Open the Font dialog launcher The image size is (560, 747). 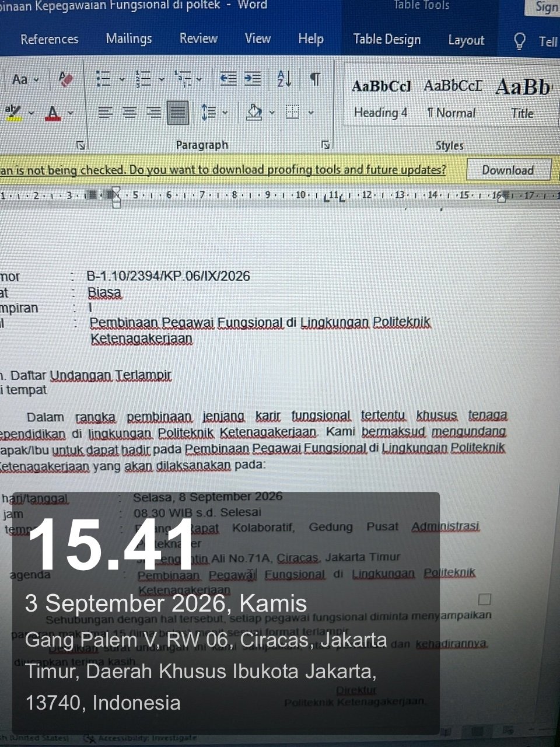(81, 145)
